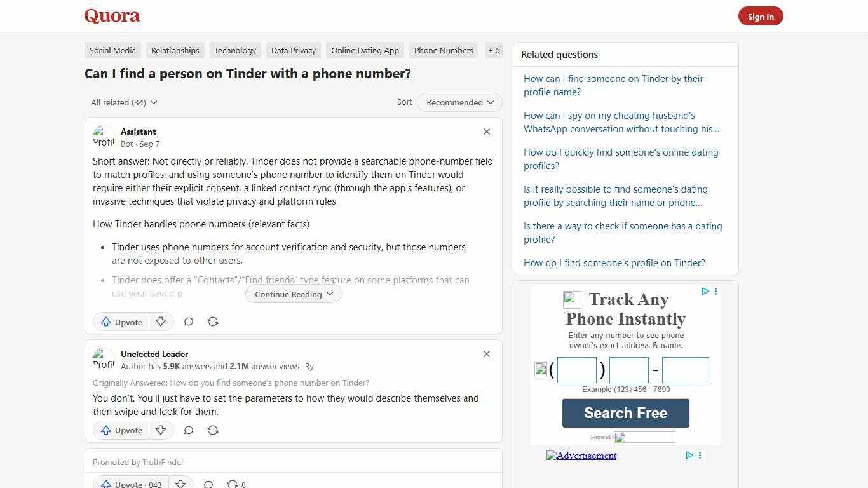Select the Data Privacy topic tab
The width and height of the screenshot is (868, 488).
293,50
